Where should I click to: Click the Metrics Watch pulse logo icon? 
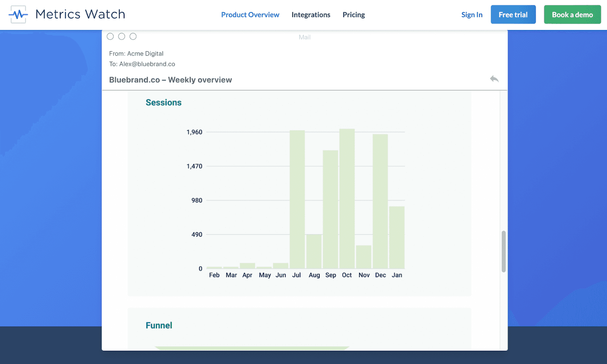pyautogui.click(x=18, y=14)
